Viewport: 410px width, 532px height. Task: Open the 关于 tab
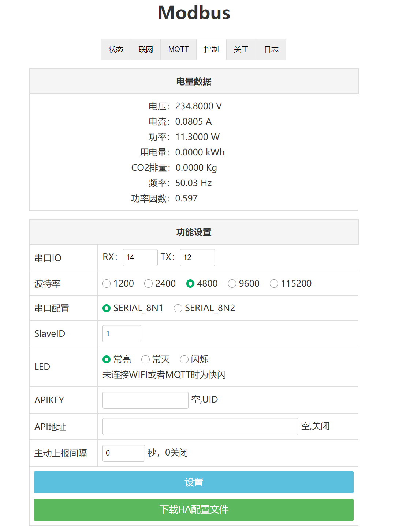point(241,49)
